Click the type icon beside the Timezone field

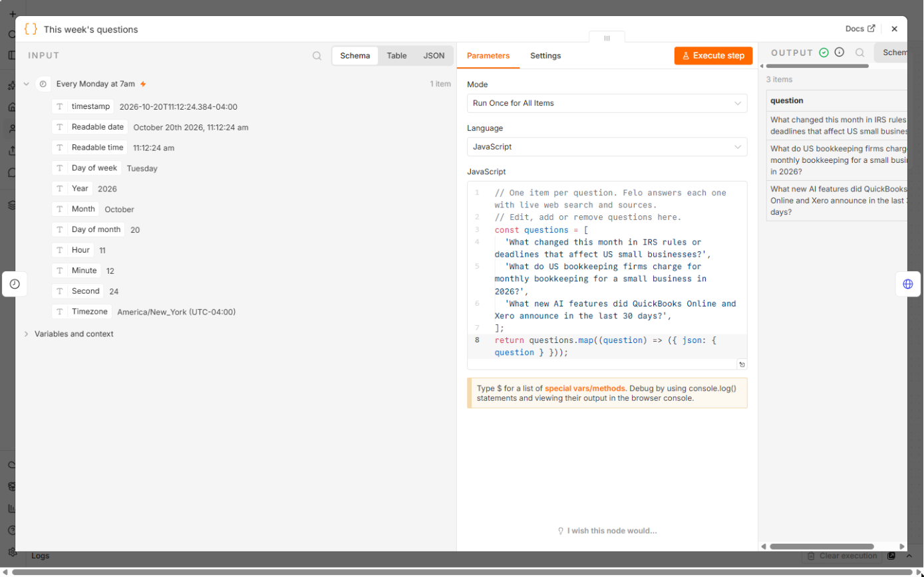tap(60, 312)
